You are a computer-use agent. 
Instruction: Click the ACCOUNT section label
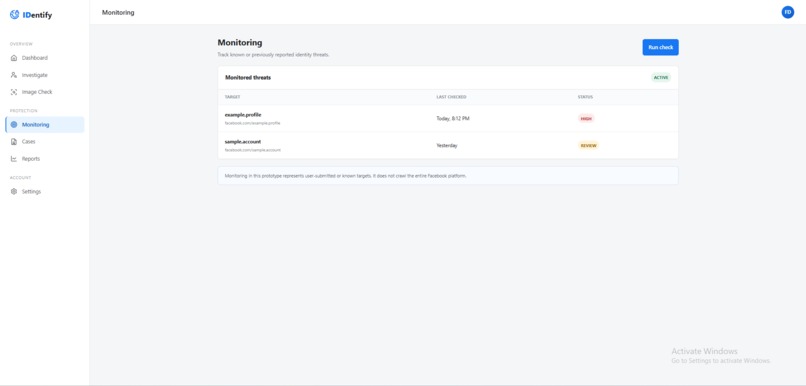click(21, 178)
